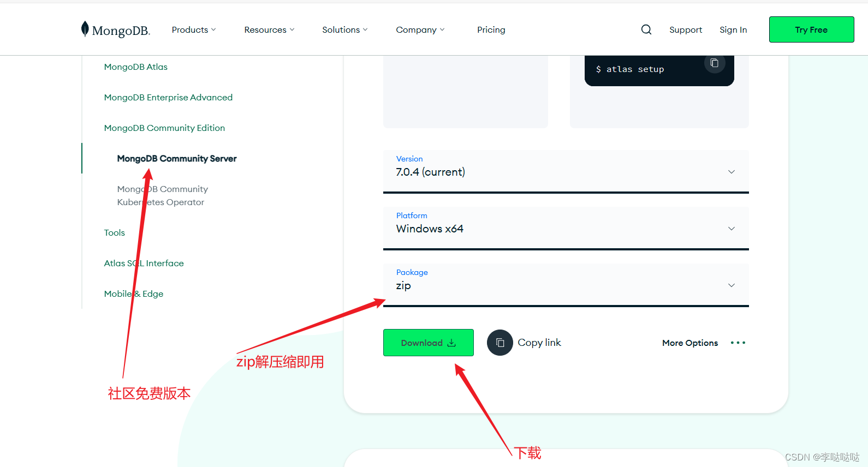Screen dimensions: 868x467
Task: Select MongoDB Community Kubernetes Operator item
Action: [162, 195]
